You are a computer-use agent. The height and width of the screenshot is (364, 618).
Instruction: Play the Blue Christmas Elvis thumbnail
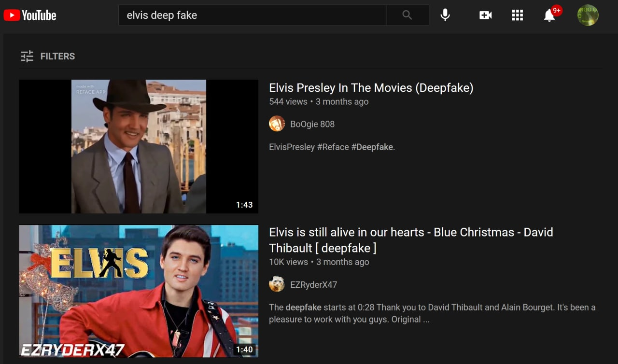(x=139, y=291)
